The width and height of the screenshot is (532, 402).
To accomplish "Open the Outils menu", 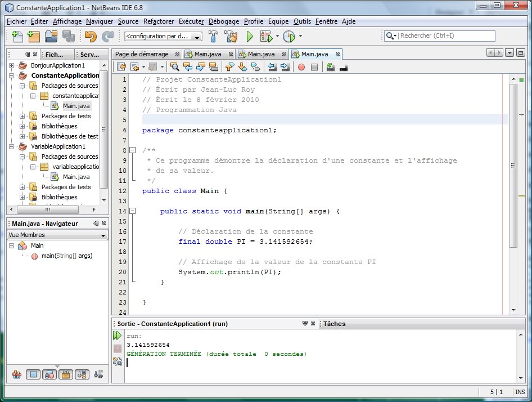I will (303, 21).
